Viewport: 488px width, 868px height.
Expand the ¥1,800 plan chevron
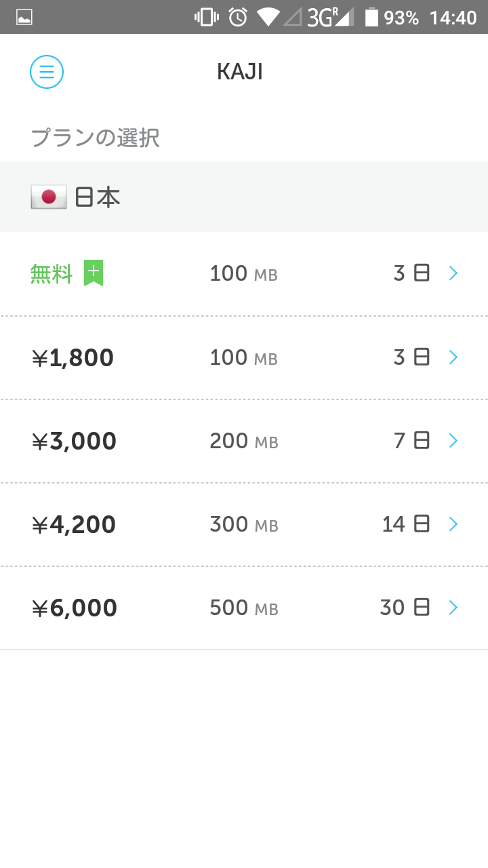(453, 357)
